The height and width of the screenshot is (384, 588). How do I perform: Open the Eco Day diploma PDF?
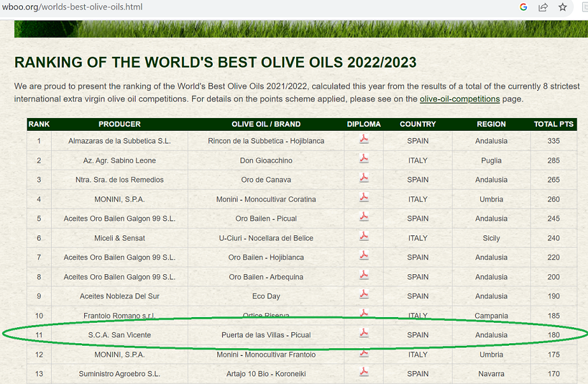pyautogui.click(x=364, y=294)
